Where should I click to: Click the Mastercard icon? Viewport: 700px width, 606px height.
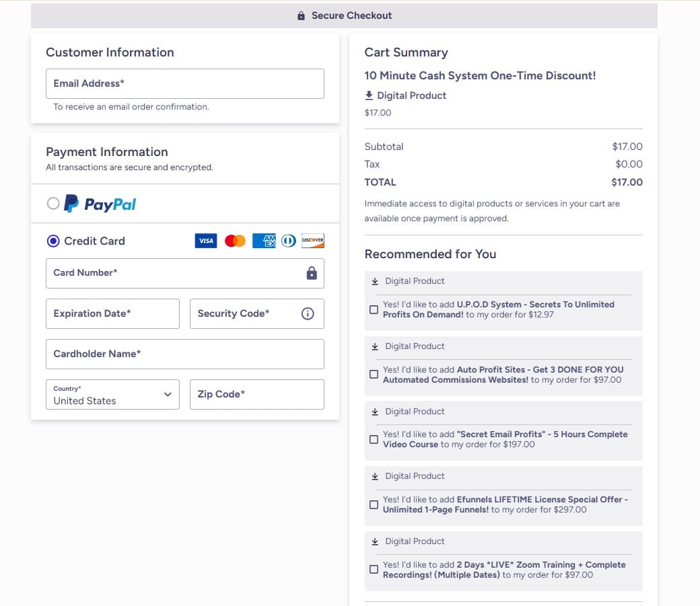click(x=234, y=240)
